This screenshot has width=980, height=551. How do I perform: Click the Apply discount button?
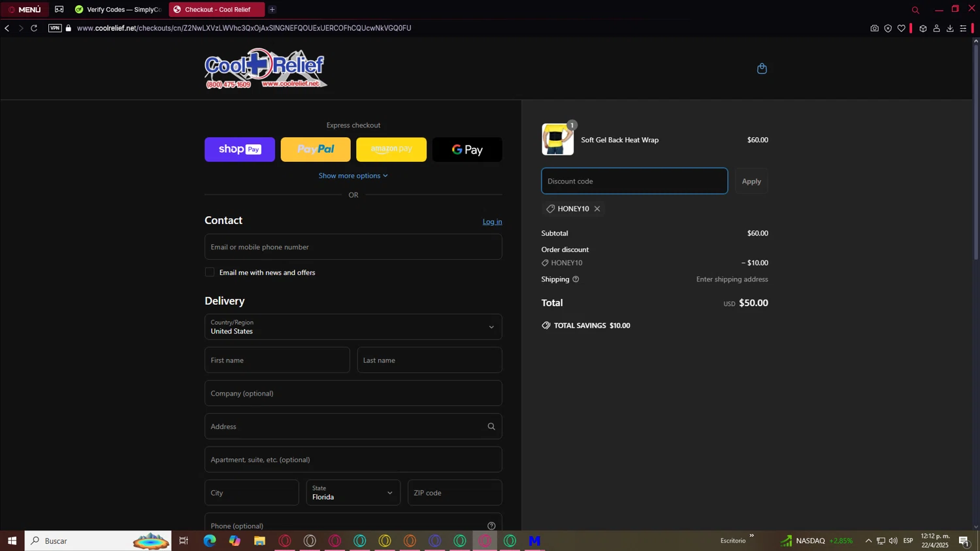(751, 181)
